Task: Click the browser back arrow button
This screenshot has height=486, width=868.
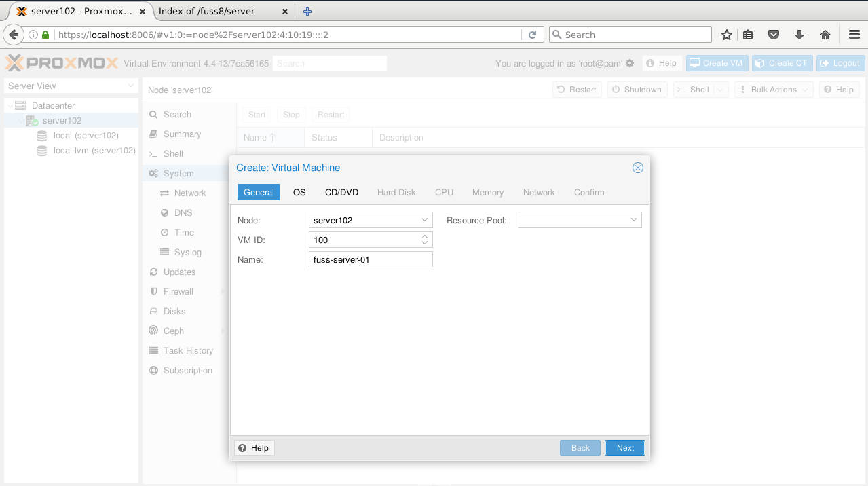Action: 12,35
